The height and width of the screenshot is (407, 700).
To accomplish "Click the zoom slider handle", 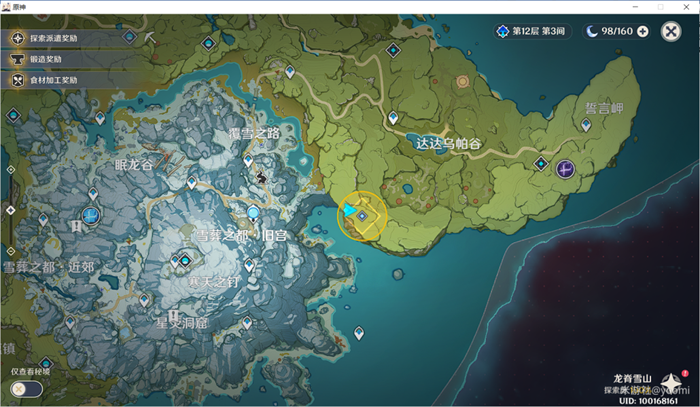I will point(11,210).
